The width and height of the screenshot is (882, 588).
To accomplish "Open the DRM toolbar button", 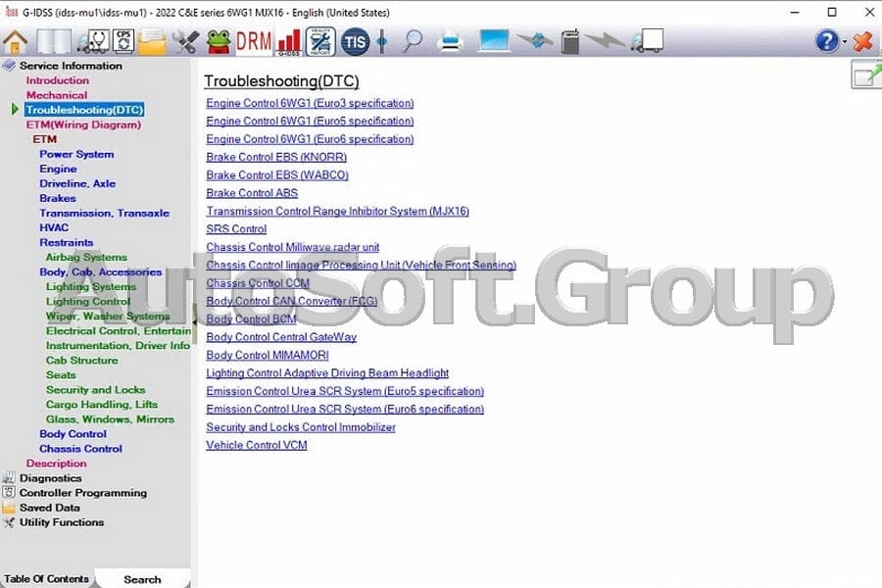I will tap(253, 41).
